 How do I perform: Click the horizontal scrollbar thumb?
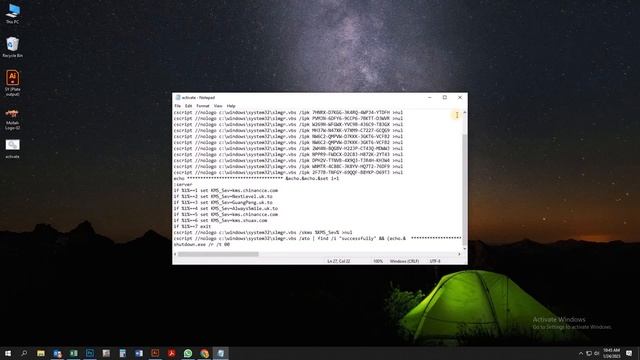point(218,254)
